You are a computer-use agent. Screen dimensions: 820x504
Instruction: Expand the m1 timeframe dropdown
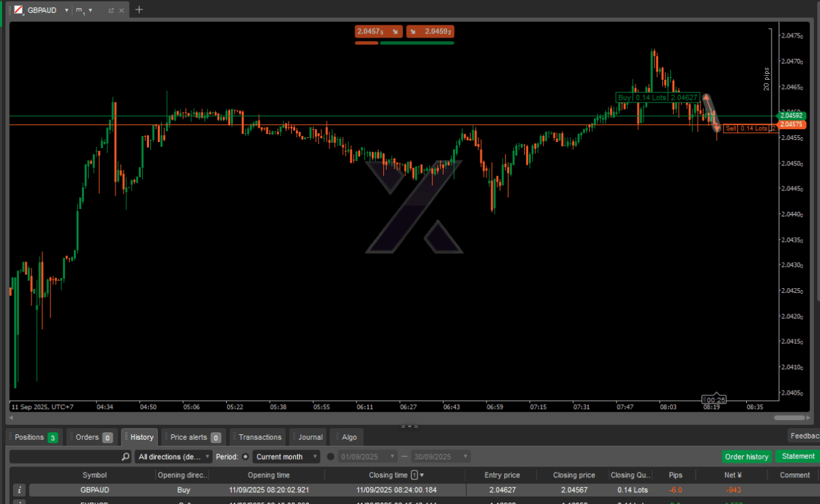coord(90,10)
